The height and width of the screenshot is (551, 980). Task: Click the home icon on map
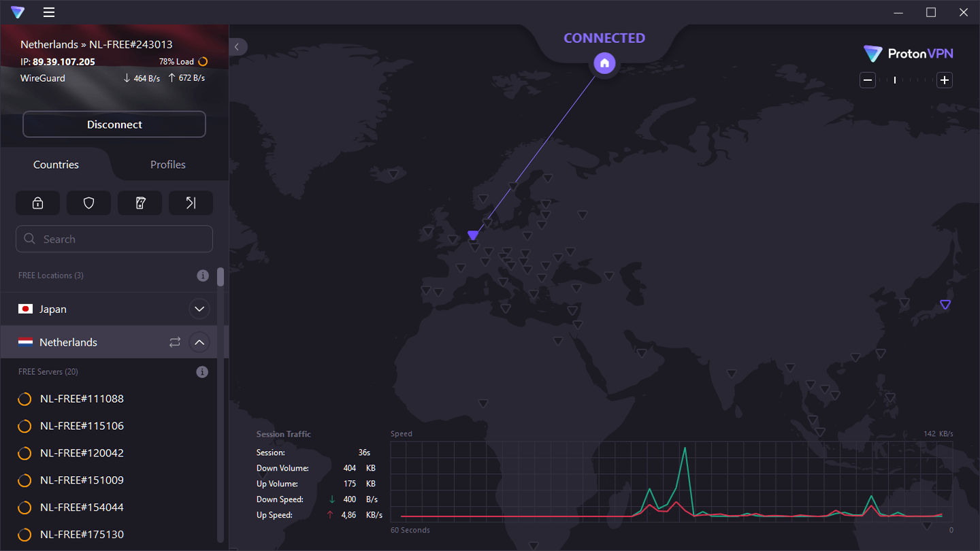click(604, 64)
